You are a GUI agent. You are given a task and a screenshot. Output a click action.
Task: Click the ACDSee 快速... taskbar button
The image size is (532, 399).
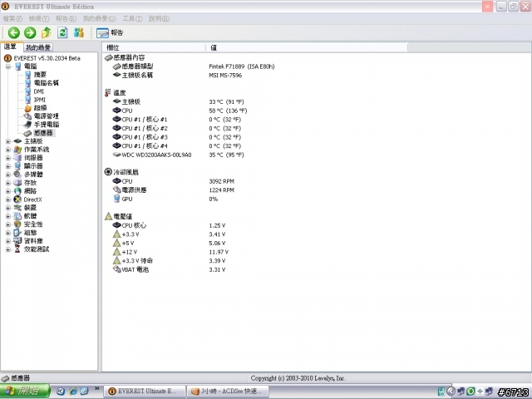tap(228, 392)
